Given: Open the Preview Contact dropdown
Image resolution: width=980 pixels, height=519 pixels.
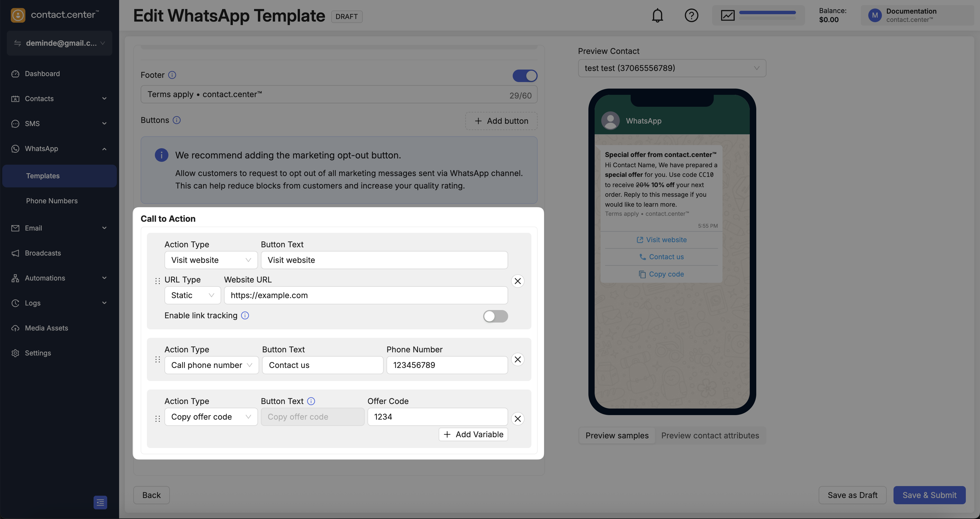Looking at the screenshot, I should pos(671,68).
